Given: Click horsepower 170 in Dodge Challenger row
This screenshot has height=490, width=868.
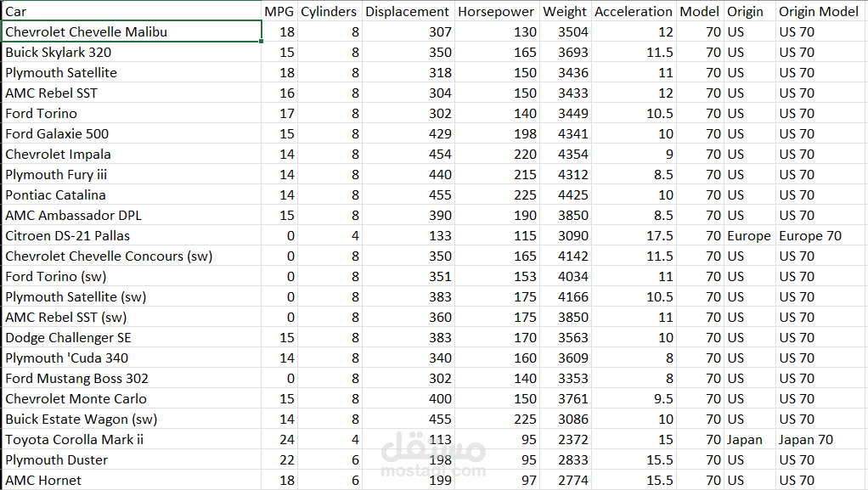Looking at the screenshot, I should (x=497, y=338).
